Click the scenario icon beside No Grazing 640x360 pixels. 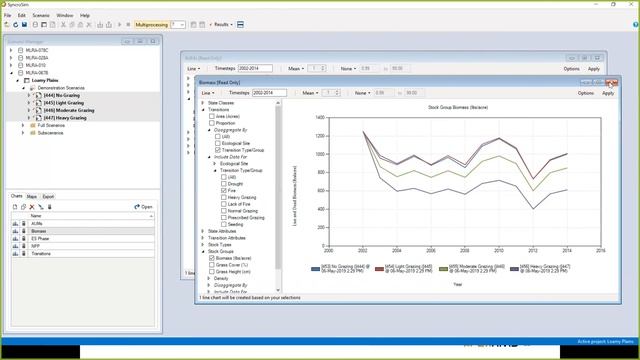tap(38, 96)
